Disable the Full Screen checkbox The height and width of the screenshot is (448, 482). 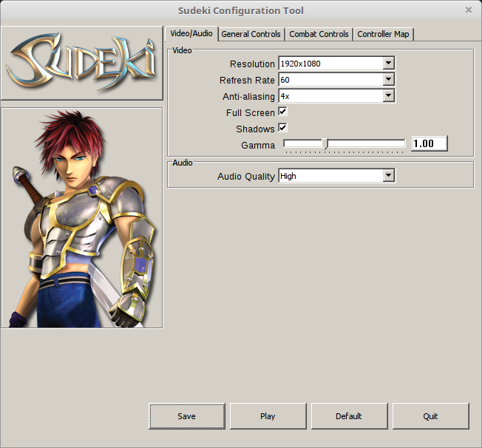pyautogui.click(x=283, y=112)
